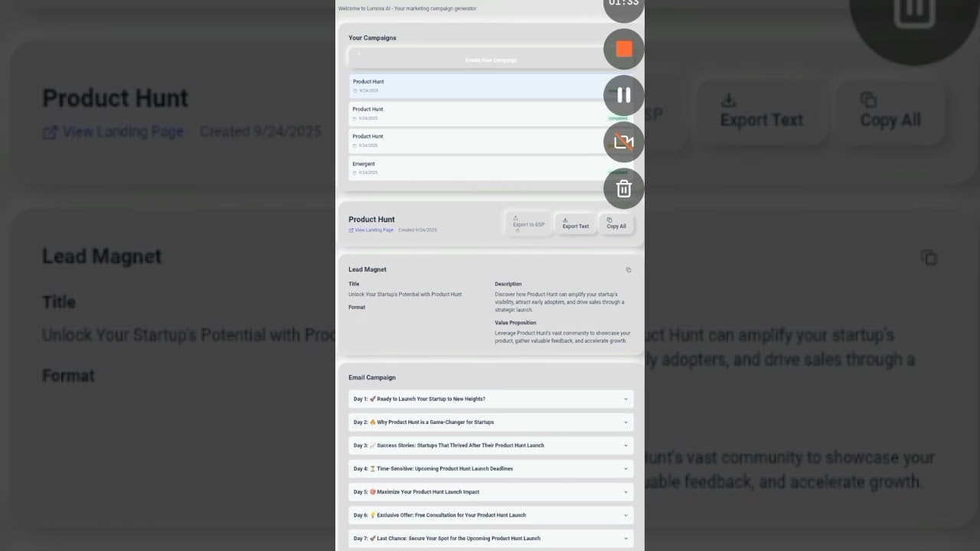Click the Export to ESP button
Viewport: 980px width, 551px height.
pyautogui.click(x=528, y=223)
